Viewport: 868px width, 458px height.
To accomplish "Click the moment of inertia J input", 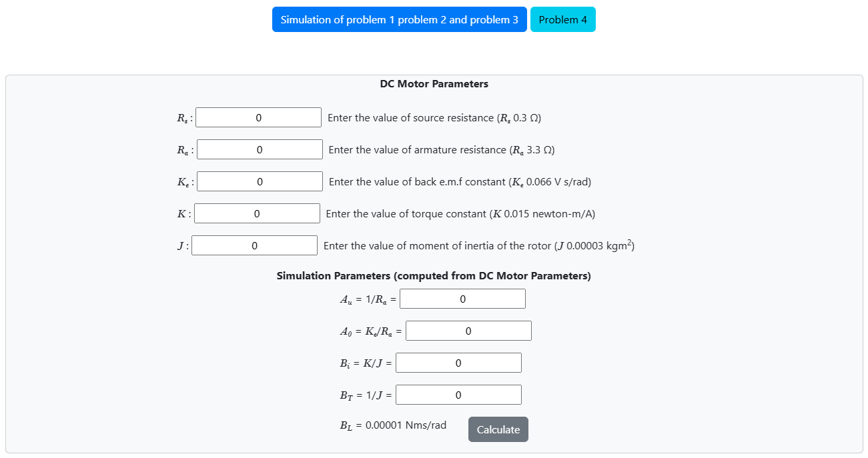I will coord(254,246).
